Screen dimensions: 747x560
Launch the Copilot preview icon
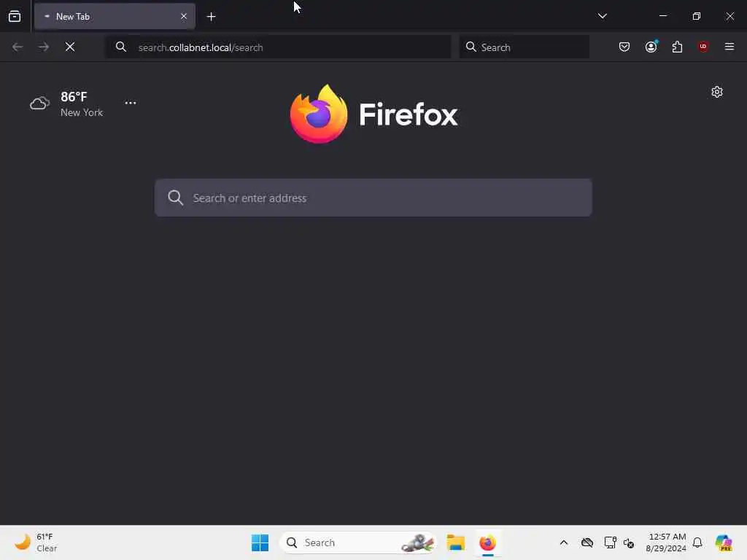click(724, 542)
